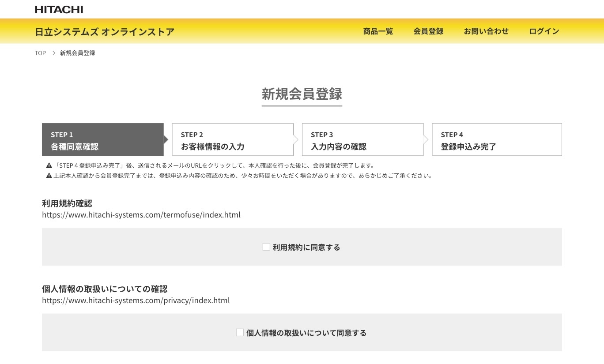Open the privacy policy URL link
The height and width of the screenshot is (364, 604).
tap(136, 300)
